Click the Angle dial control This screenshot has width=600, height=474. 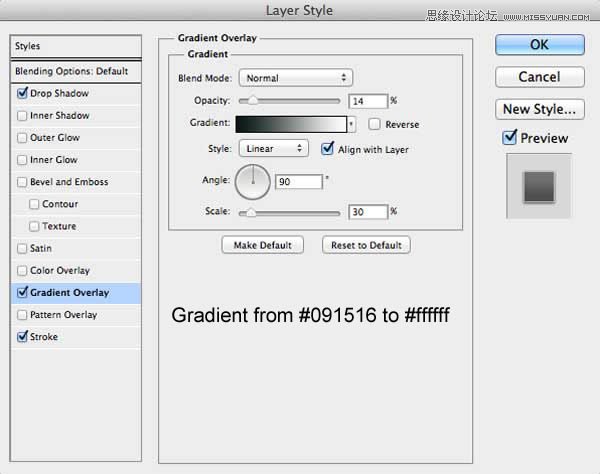[x=253, y=182]
